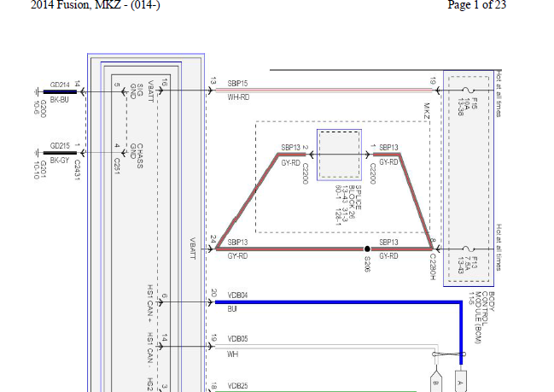Select the GD214 wire label

coord(60,85)
